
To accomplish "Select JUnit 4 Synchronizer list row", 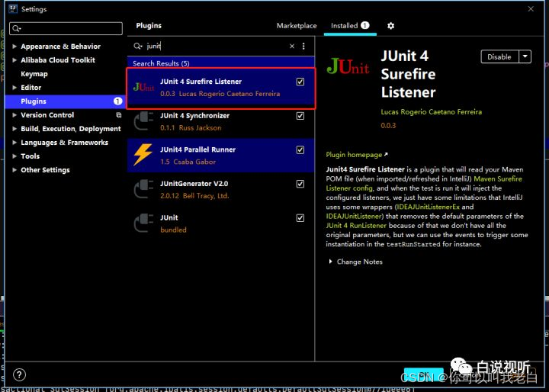I will click(x=220, y=121).
